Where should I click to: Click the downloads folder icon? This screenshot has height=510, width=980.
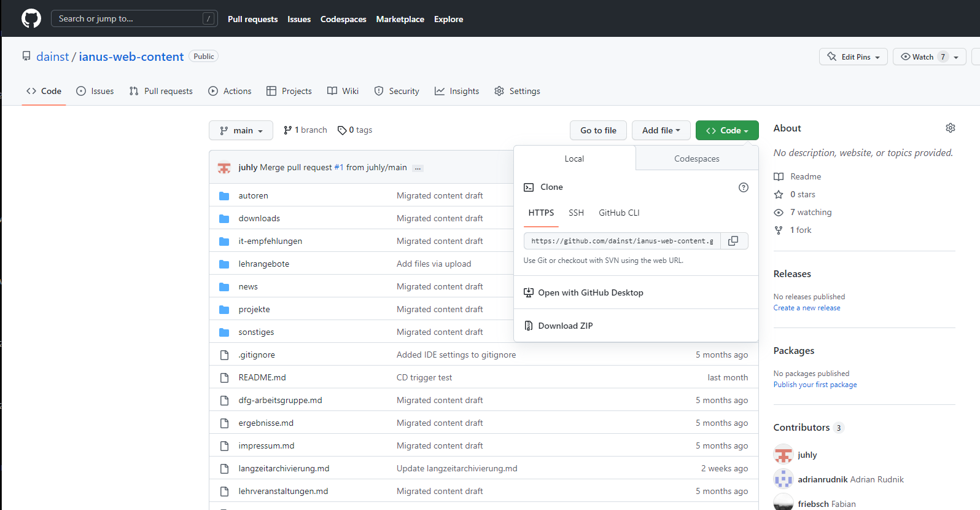point(224,219)
